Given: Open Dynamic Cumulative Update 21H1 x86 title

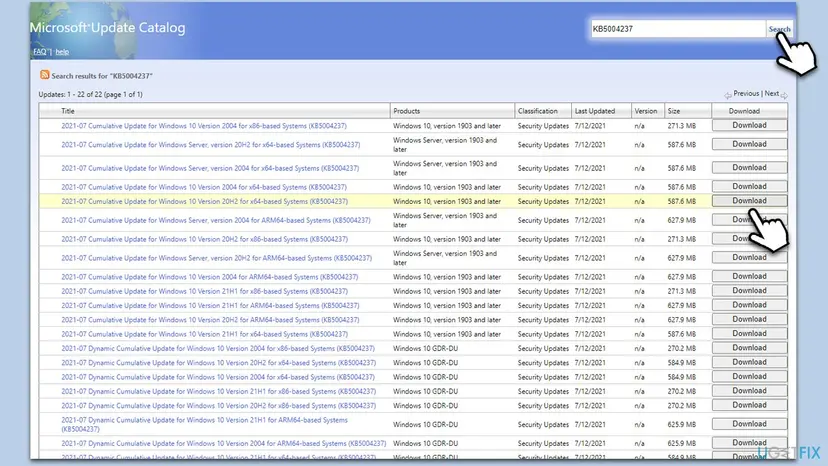Looking at the screenshot, I should click(219, 391).
